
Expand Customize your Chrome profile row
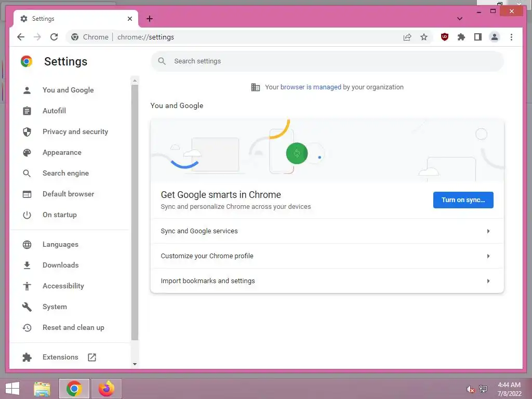[327, 256]
